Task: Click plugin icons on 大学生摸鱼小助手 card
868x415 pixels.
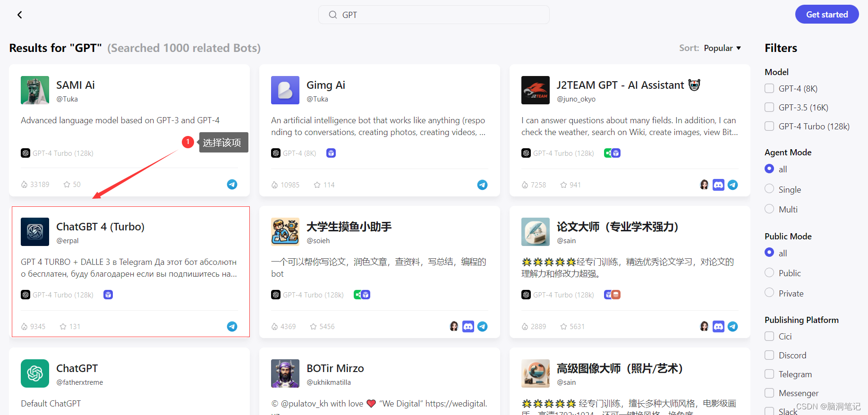Action: coord(362,295)
